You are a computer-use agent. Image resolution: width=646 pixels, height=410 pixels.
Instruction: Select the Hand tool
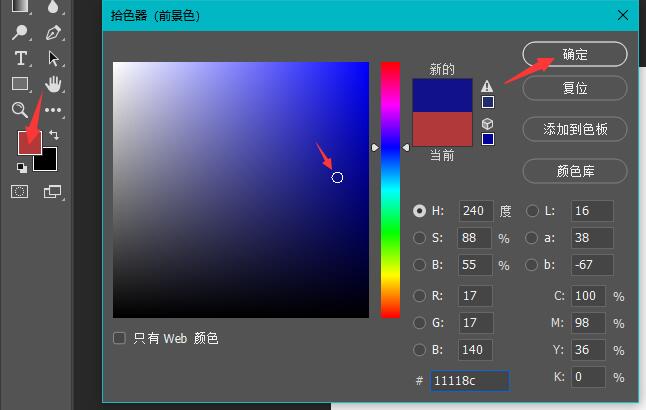pos(53,84)
